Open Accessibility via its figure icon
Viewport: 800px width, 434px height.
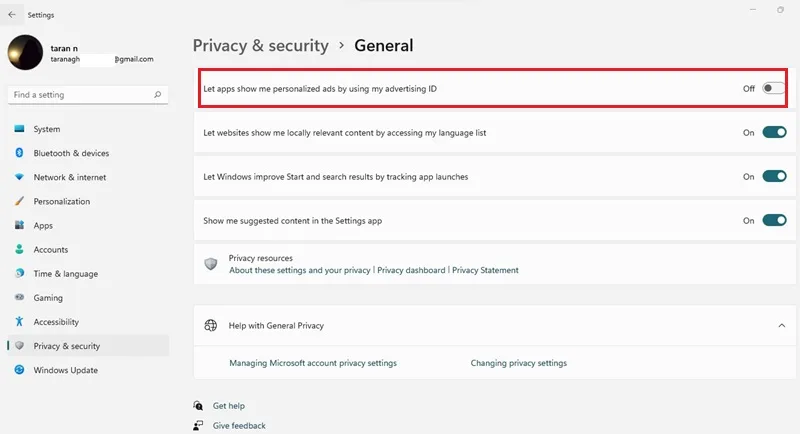tap(19, 321)
